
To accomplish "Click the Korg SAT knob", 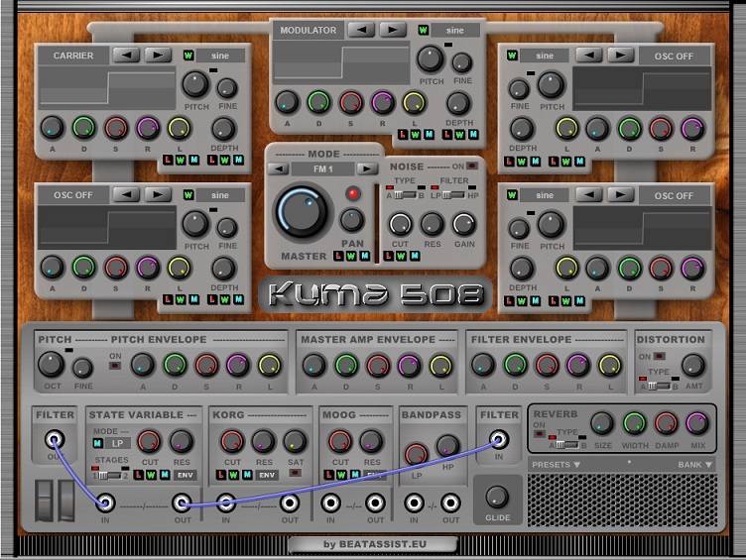I will click(x=295, y=441).
